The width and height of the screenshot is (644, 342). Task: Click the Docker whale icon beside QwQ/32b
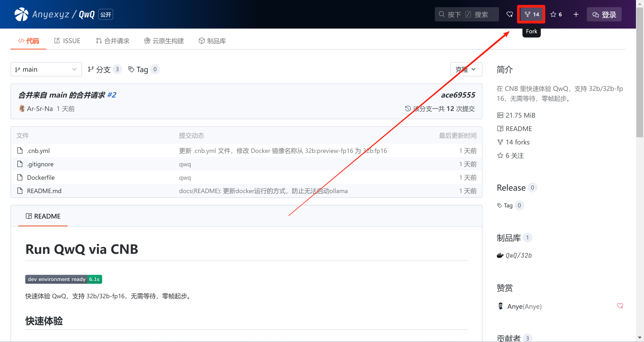[500, 255]
